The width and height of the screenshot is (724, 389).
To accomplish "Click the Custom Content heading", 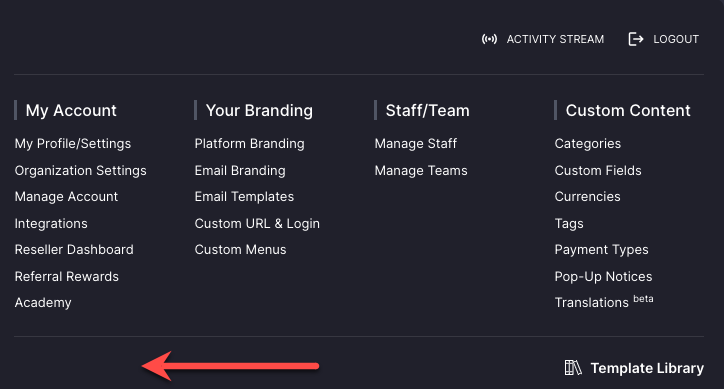I will (x=628, y=110).
